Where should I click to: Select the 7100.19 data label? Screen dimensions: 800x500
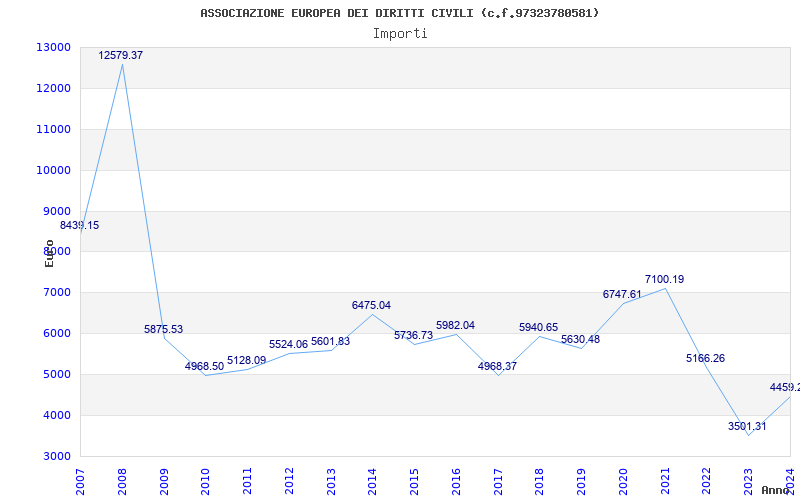pyautogui.click(x=664, y=280)
